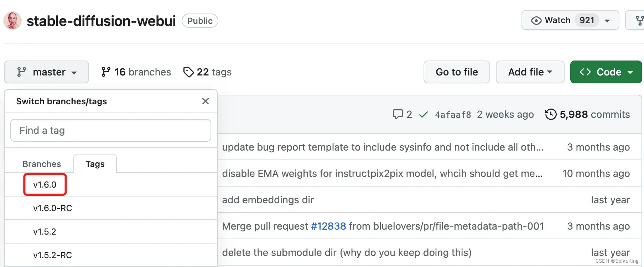Open commit 'update bug report template' message
This screenshot has width=644, height=267.
click(383, 147)
